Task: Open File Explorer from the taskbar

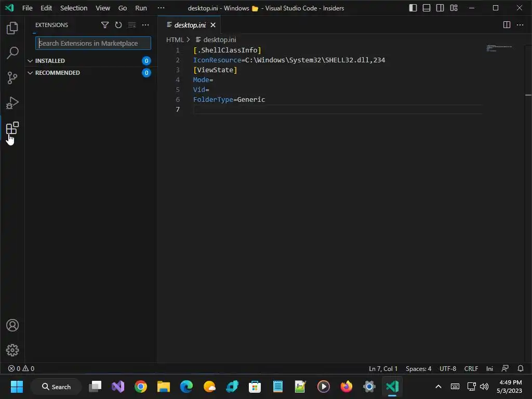Action: tap(163, 387)
